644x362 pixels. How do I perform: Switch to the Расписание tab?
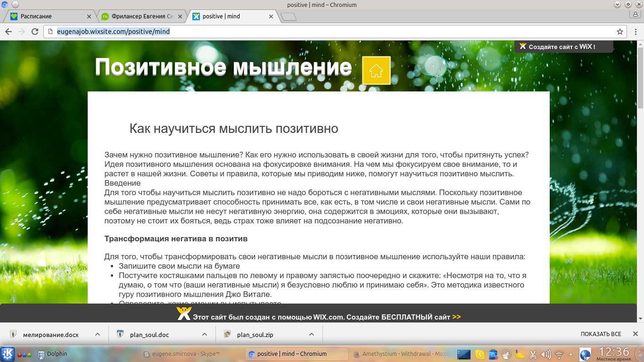click(x=50, y=16)
